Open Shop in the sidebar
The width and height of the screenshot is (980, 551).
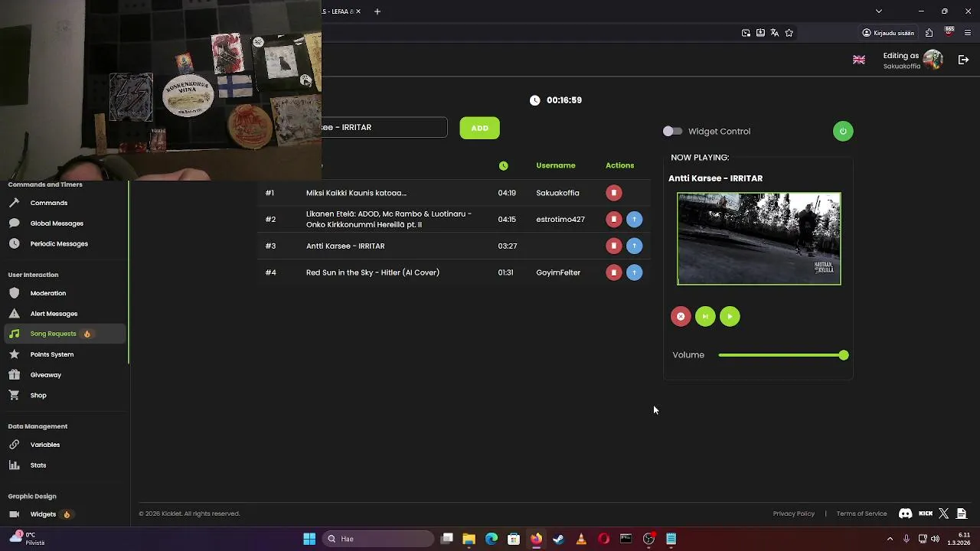tap(38, 396)
